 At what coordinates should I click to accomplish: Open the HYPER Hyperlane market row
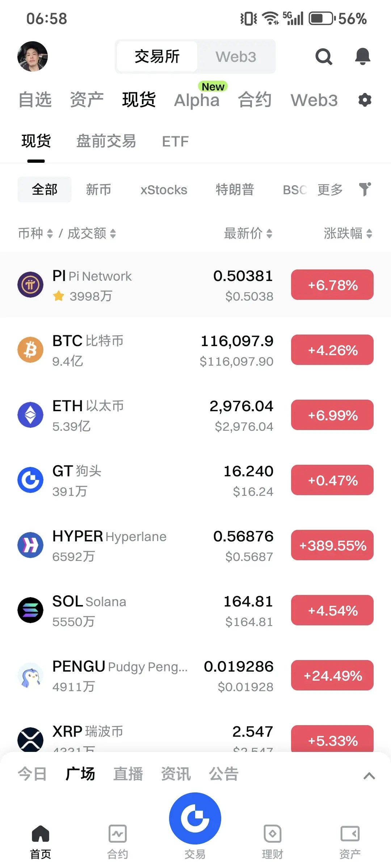click(x=195, y=545)
